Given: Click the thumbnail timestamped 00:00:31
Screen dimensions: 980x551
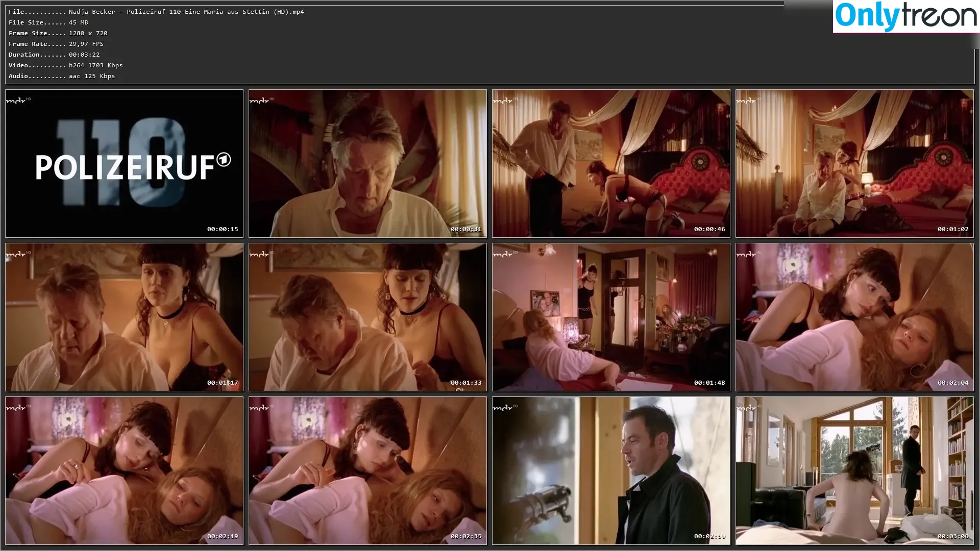Looking at the screenshot, I should click(x=367, y=164).
